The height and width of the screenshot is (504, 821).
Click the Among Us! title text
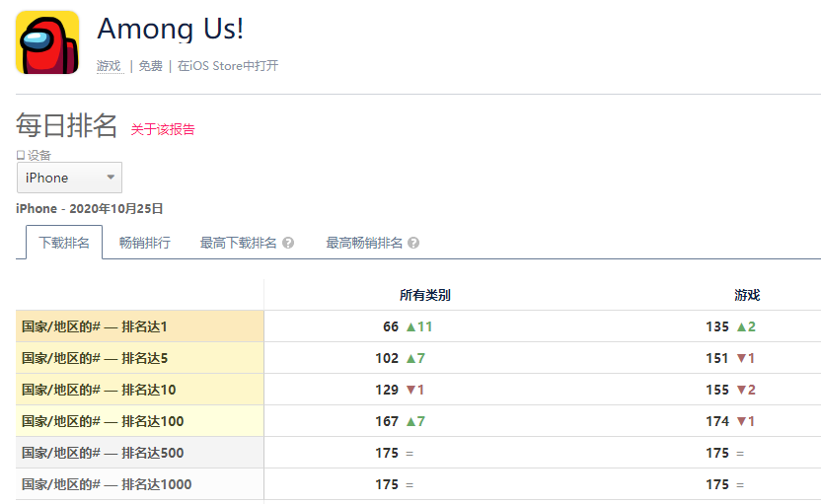pos(171,30)
